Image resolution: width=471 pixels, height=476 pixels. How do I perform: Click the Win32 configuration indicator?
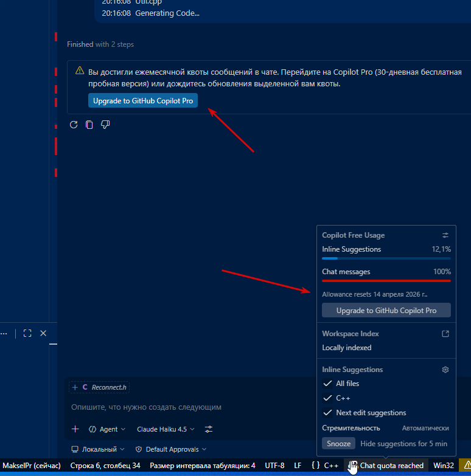click(444, 466)
